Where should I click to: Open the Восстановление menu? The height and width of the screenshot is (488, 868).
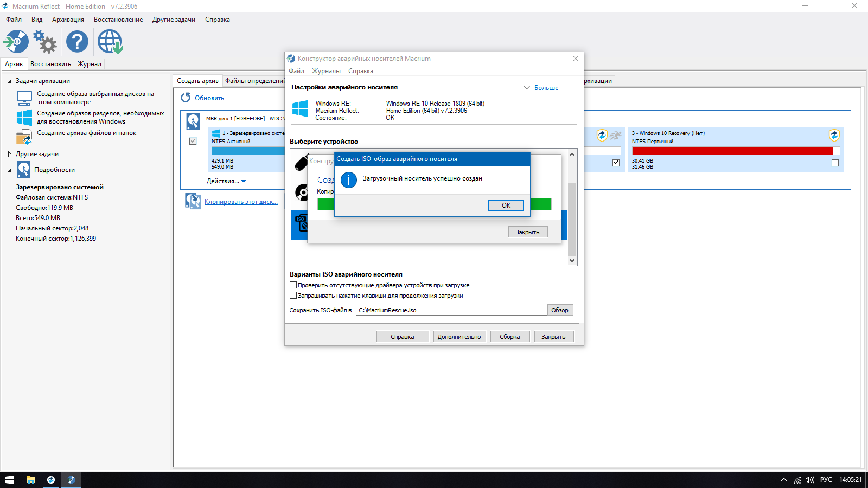[x=118, y=20]
